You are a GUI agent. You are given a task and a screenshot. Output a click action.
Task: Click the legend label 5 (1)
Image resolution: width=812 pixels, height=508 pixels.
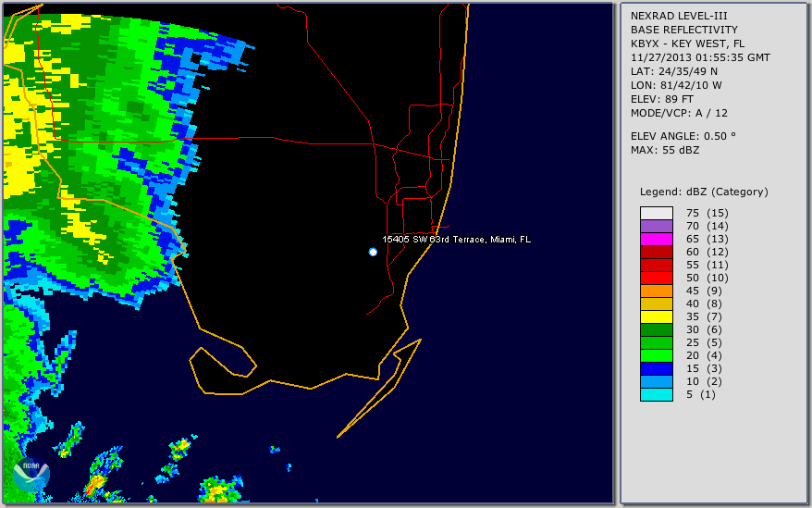pyautogui.click(x=701, y=394)
